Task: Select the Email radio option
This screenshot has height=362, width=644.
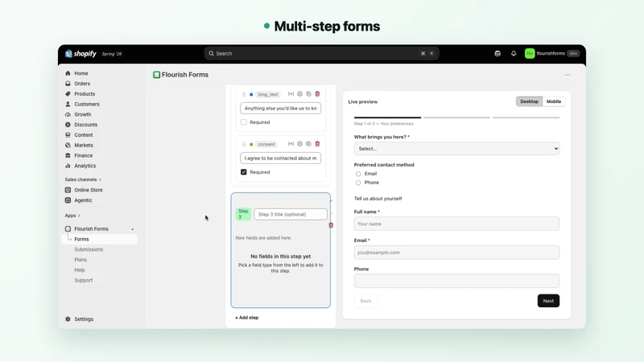Action: click(x=358, y=174)
